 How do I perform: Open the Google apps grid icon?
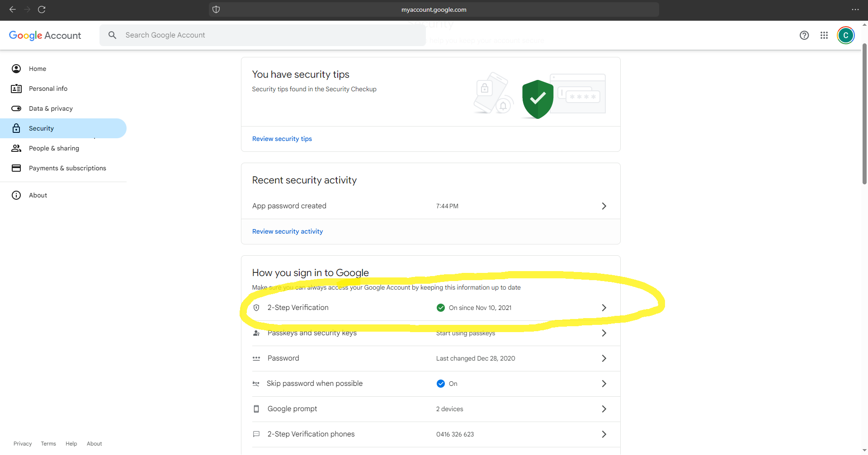pyautogui.click(x=824, y=35)
